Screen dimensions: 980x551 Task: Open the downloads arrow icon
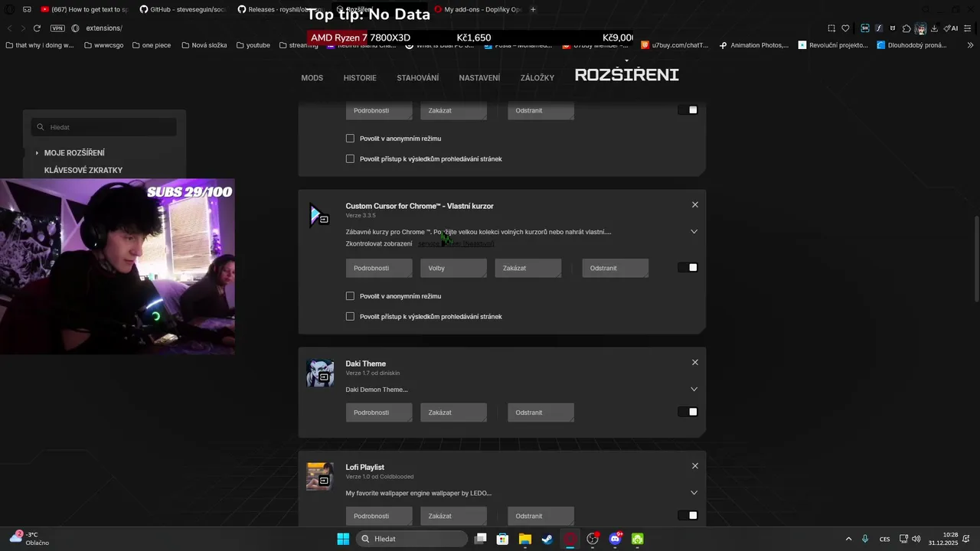pos(934,28)
